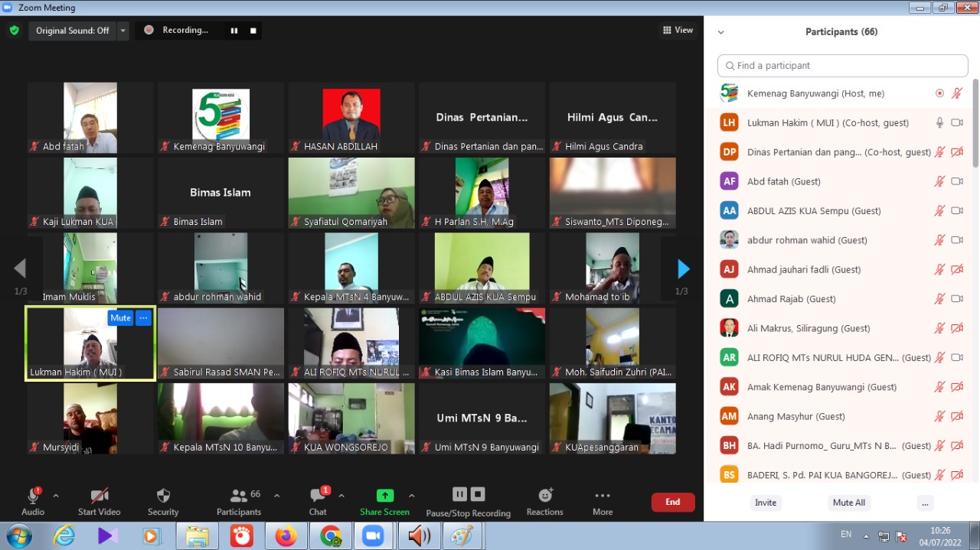Collapse the Participants panel chevron
The height and width of the screenshot is (550, 980).
720,32
